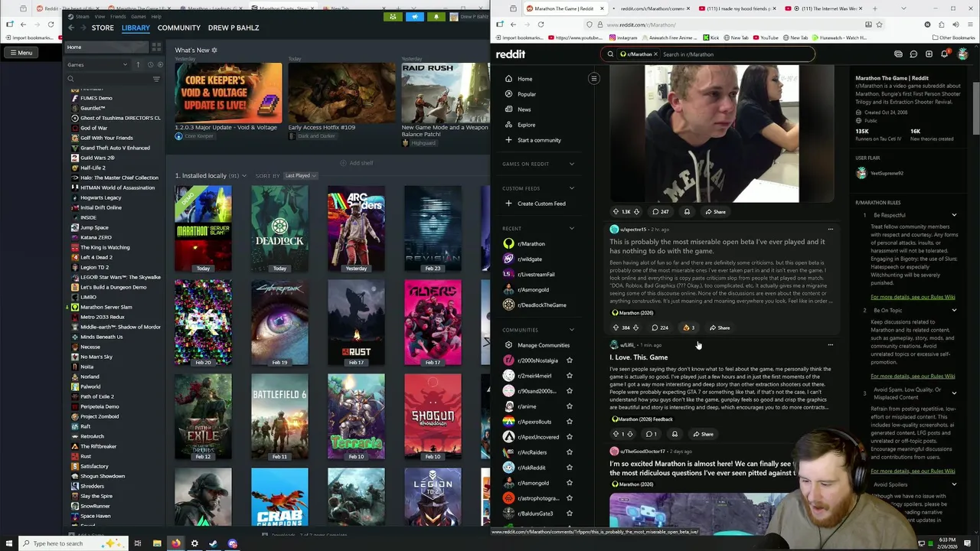The image size is (980, 551).
Task: Click the Steam library search field
Action: pyautogui.click(x=107, y=79)
